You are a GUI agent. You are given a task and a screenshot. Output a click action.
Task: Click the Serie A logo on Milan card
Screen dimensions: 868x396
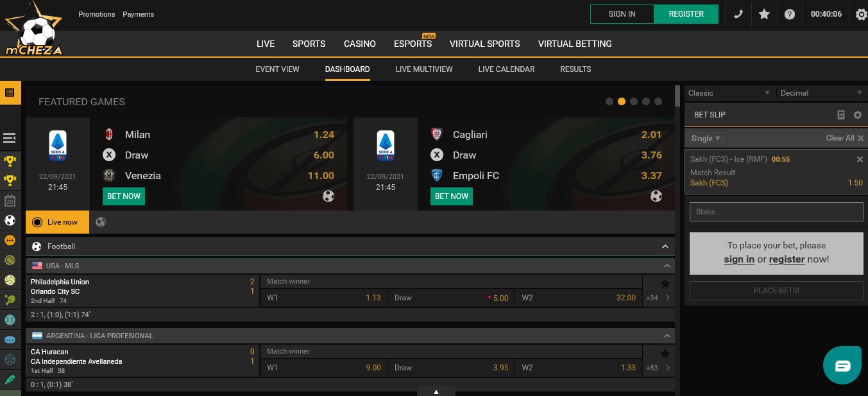(x=58, y=146)
